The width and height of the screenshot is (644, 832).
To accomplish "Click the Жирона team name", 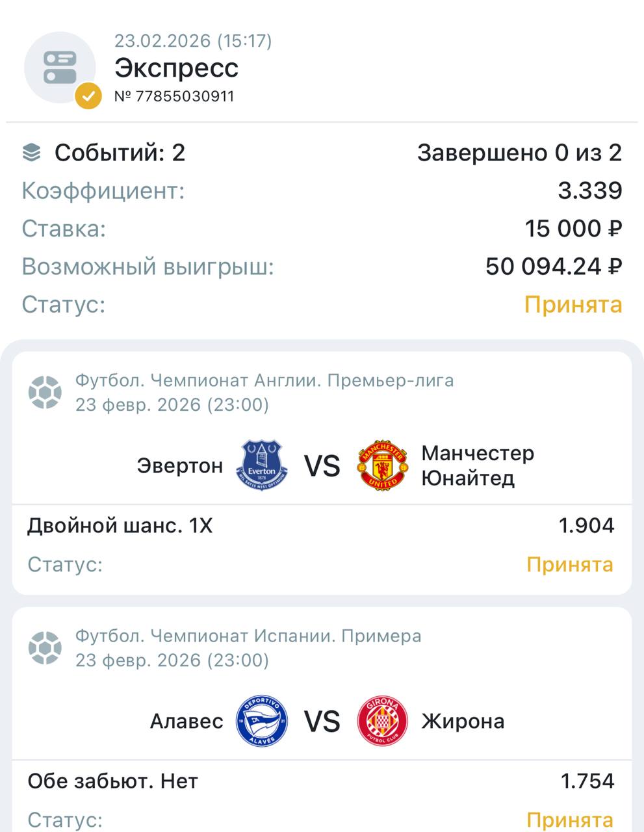I will [463, 721].
